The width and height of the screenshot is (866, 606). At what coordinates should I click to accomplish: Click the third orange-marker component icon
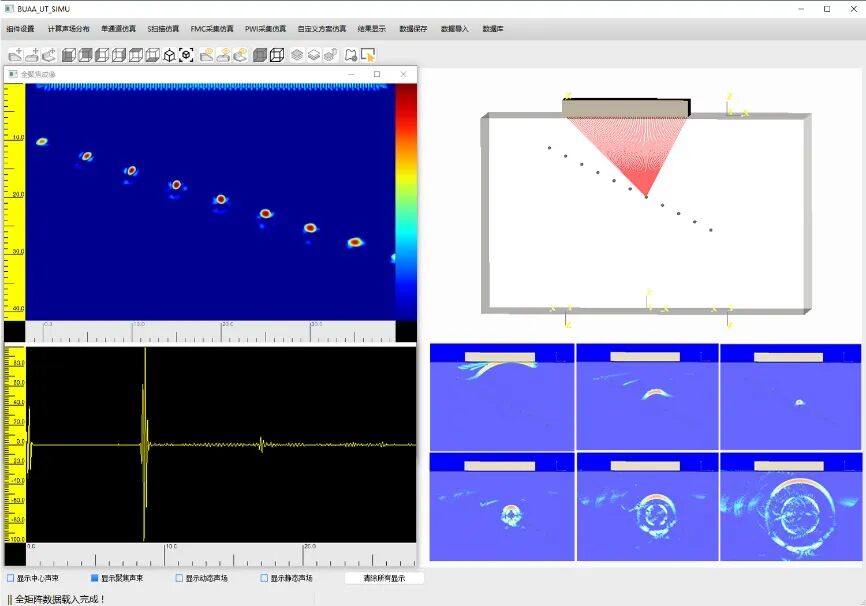240,55
